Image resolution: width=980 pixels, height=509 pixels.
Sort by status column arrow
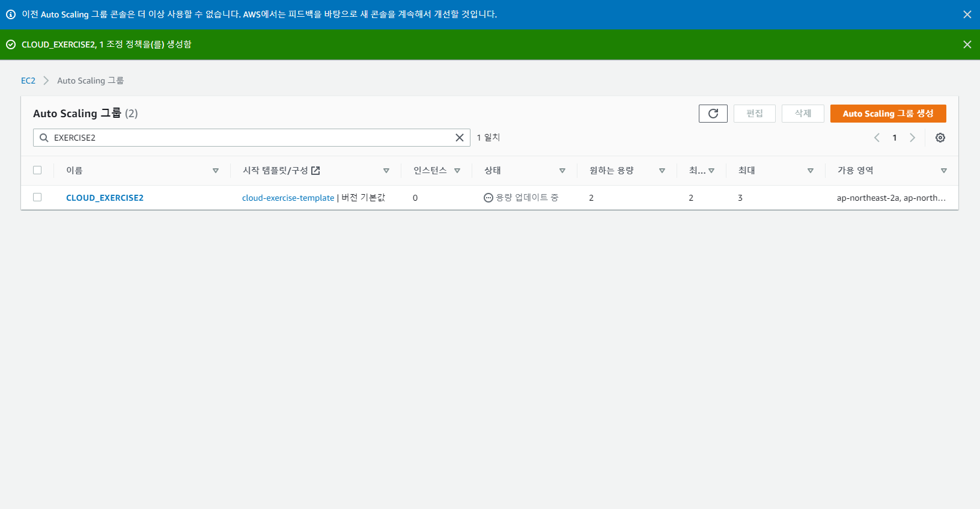click(x=562, y=171)
